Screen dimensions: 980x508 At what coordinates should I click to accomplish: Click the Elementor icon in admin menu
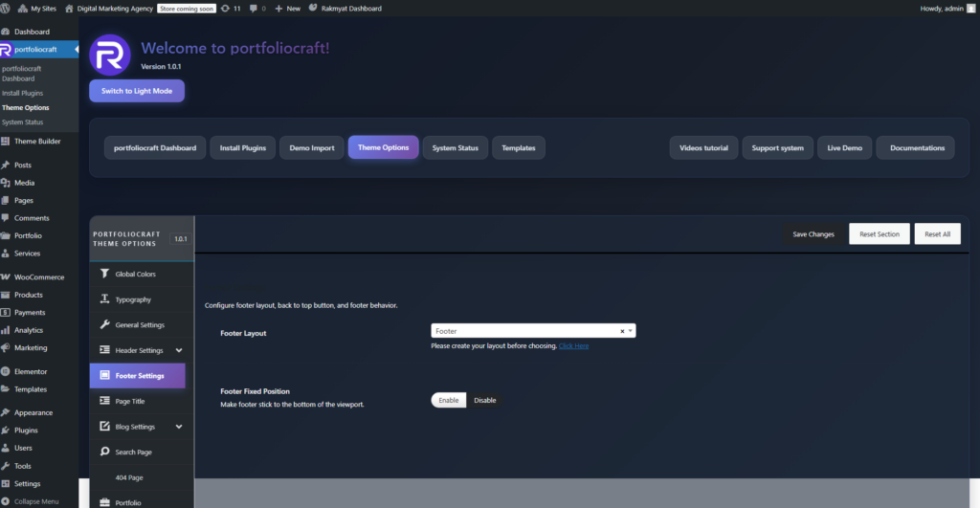click(6, 371)
